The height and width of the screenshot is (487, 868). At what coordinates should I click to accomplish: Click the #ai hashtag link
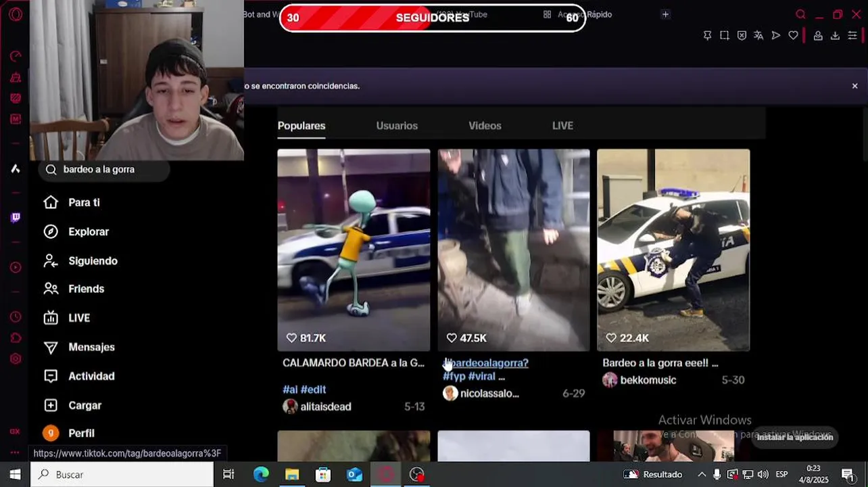[290, 390]
